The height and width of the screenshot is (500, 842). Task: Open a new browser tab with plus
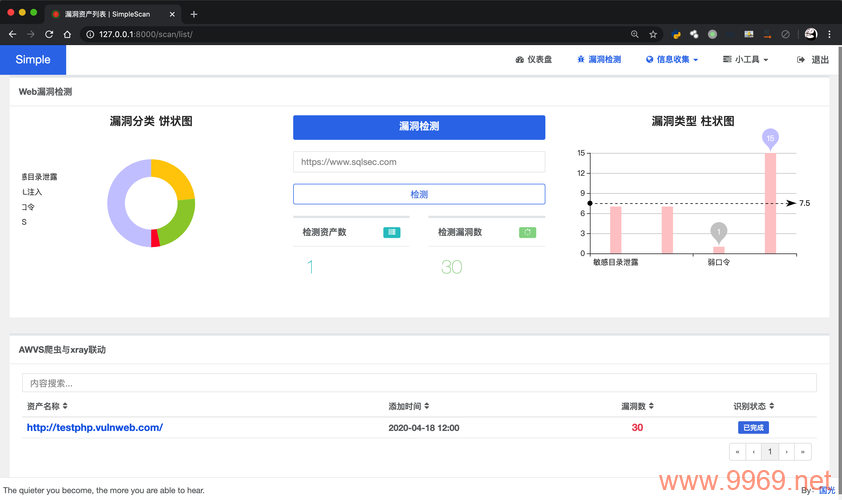194,15
